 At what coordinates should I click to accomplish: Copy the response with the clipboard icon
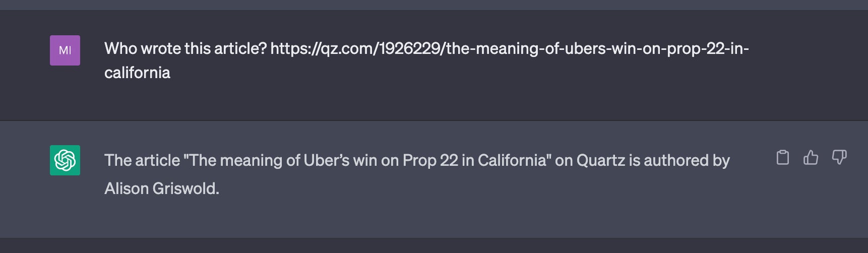(782, 158)
